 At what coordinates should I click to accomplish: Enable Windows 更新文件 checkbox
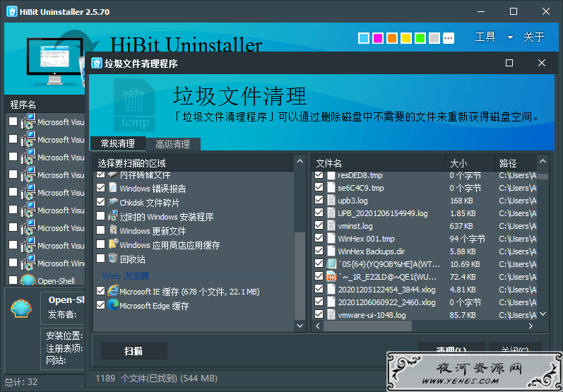coord(100,230)
